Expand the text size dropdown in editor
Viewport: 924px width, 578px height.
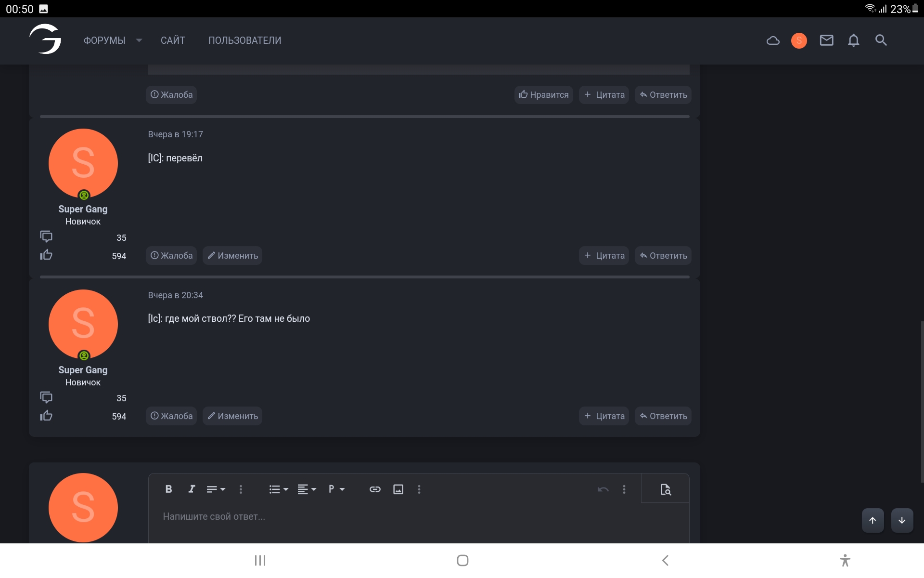[216, 489]
